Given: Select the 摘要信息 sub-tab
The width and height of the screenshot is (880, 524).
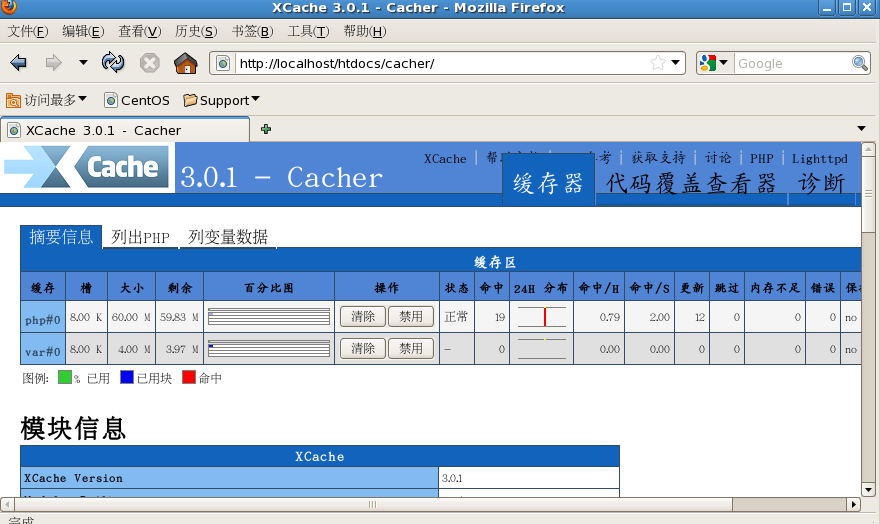Looking at the screenshot, I should point(61,236).
